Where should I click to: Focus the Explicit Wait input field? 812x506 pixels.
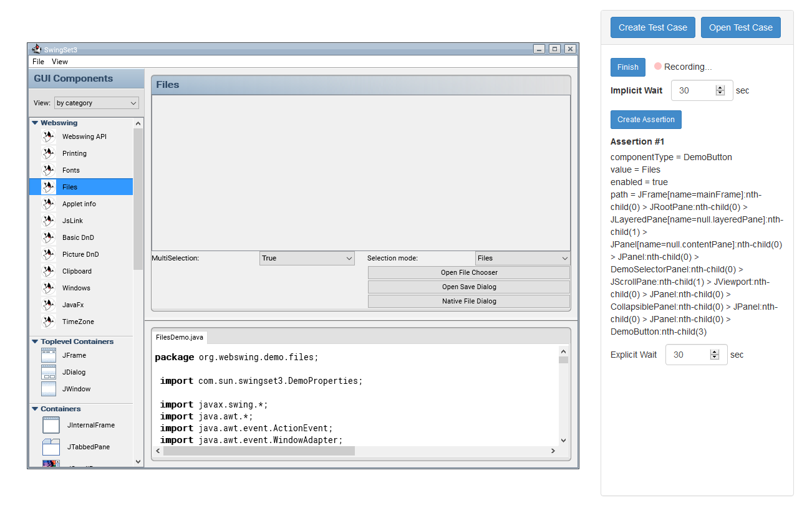click(x=696, y=355)
